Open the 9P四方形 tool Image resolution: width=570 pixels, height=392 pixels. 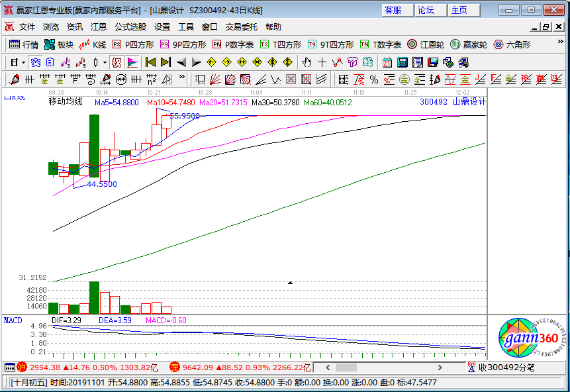click(x=183, y=44)
